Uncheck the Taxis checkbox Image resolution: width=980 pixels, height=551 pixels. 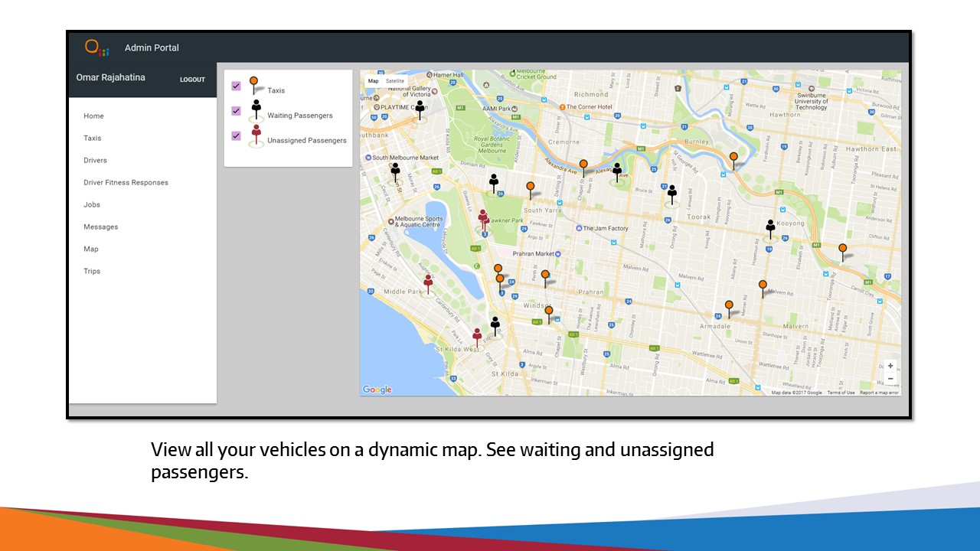[x=237, y=86]
